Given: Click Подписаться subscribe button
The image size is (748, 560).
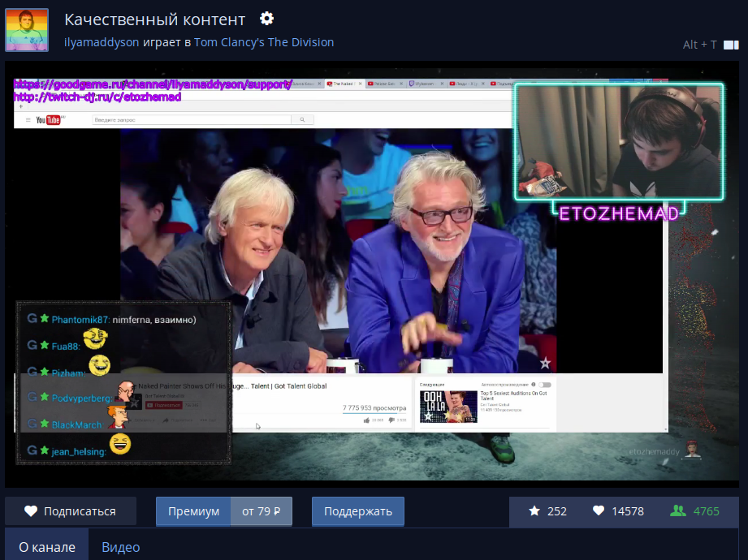Looking at the screenshot, I should [x=71, y=511].
